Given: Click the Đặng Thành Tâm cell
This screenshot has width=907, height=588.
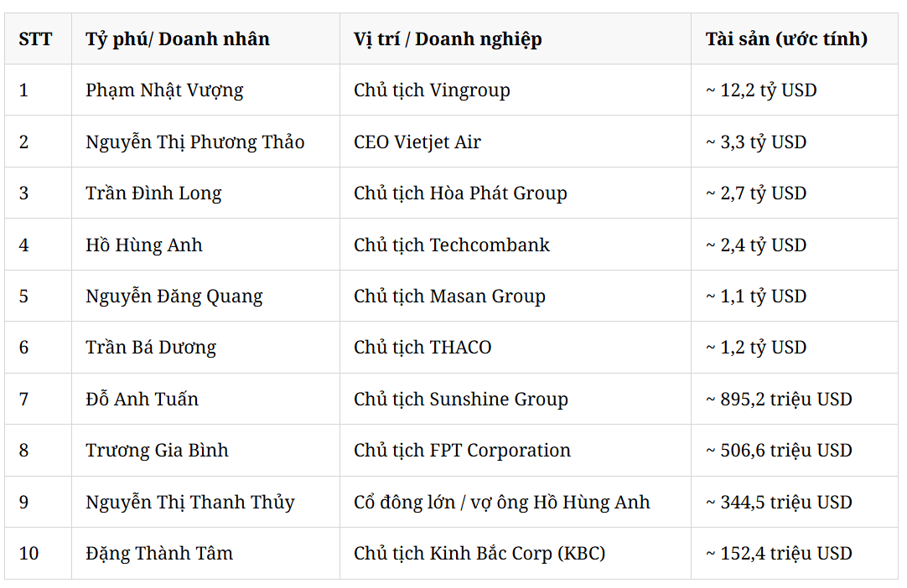Looking at the screenshot, I should [x=205, y=554].
